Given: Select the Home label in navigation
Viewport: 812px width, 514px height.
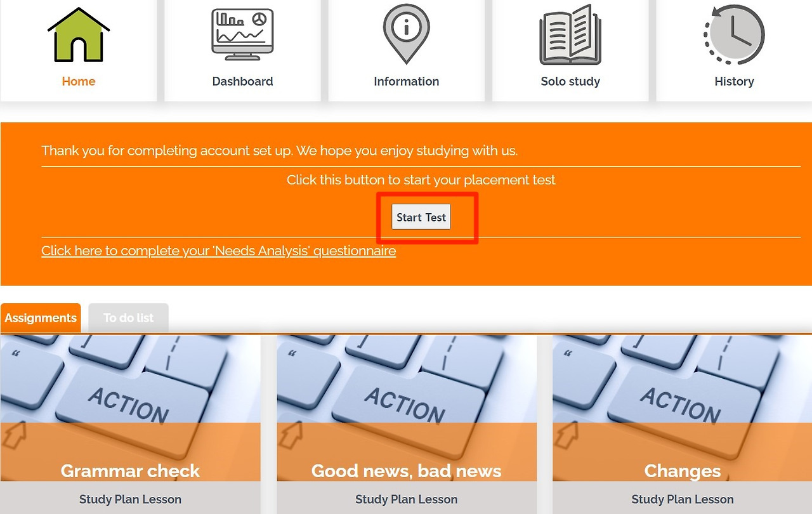Looking at the screenshot, I should pyautogui.click(x=79, y=81).
